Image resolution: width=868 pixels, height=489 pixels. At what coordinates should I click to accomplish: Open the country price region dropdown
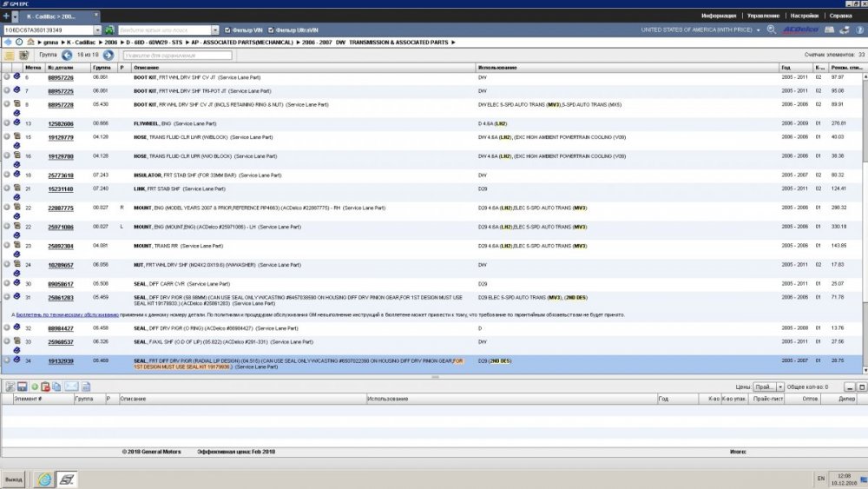point(758,30)
